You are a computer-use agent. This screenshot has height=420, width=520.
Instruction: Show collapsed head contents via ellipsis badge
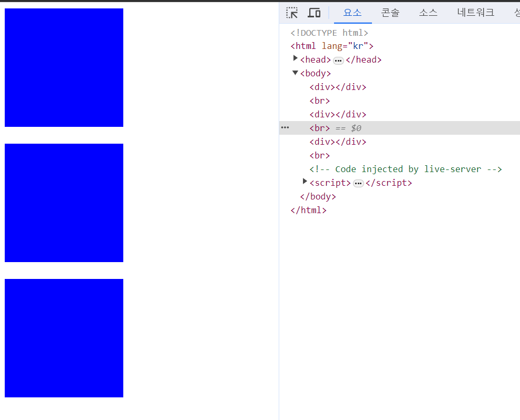click(338, 61)
